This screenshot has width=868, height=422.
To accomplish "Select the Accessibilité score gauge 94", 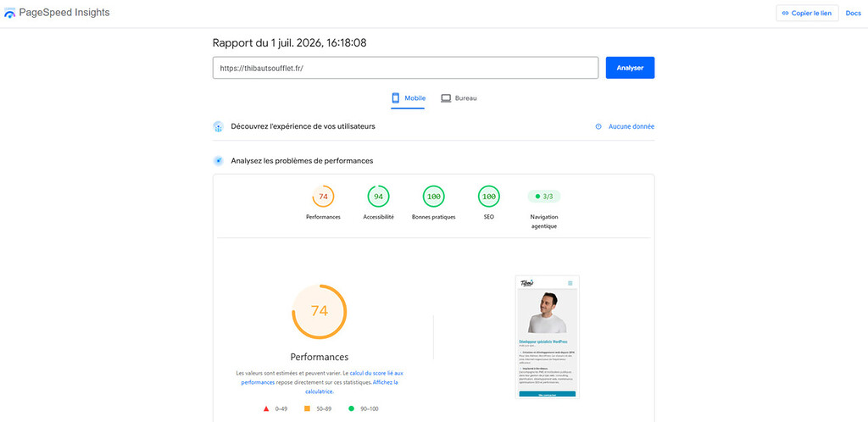I will coord(379,197).
